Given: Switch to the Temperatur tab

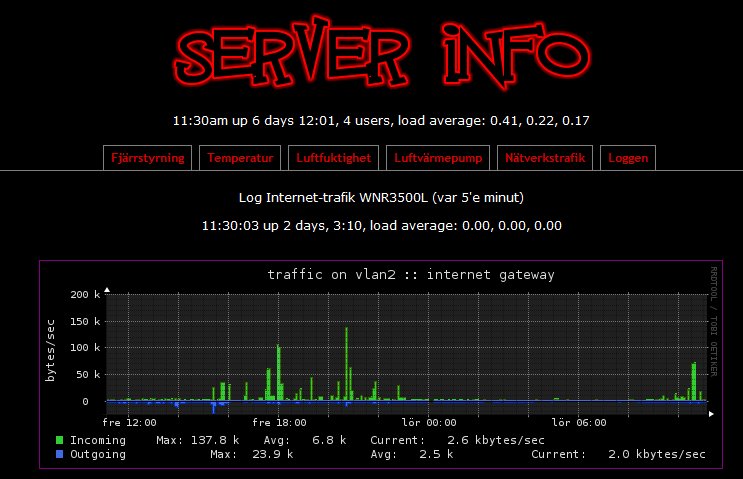Looking at the screenshot, I should [240, 158].
